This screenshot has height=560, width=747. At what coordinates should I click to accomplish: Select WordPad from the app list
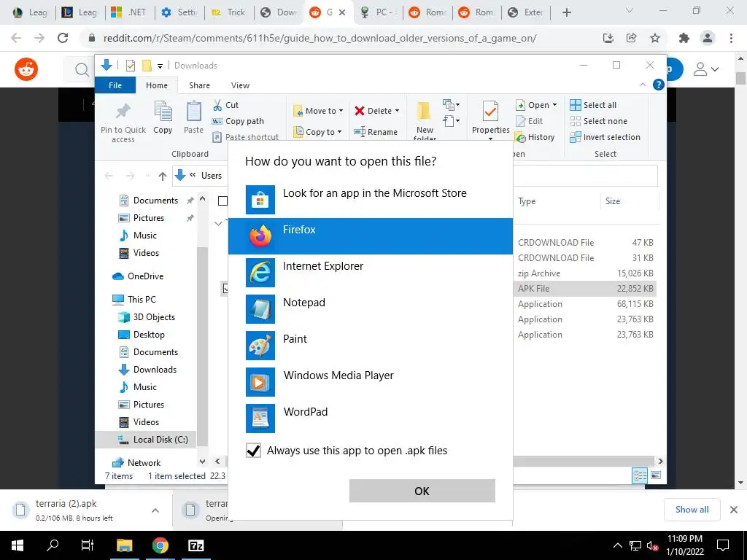pyautogui.click(x=370, y=419)
